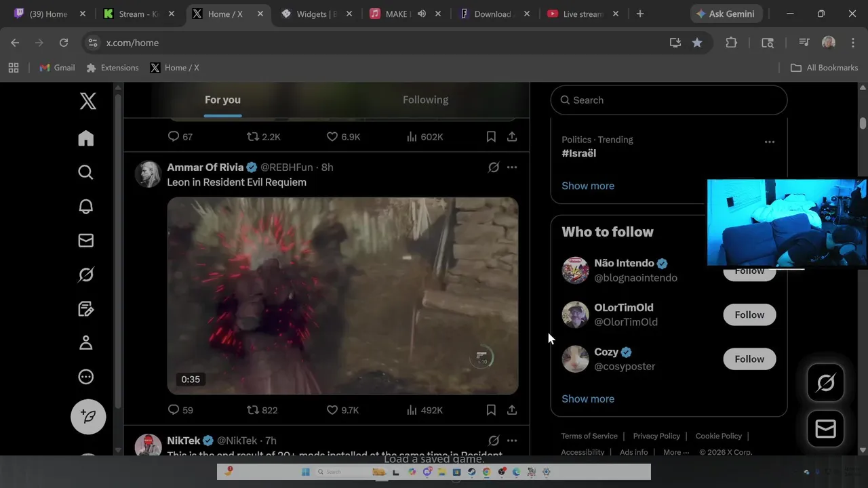Reply to Ammar Of Rivia post (59)

180,410
